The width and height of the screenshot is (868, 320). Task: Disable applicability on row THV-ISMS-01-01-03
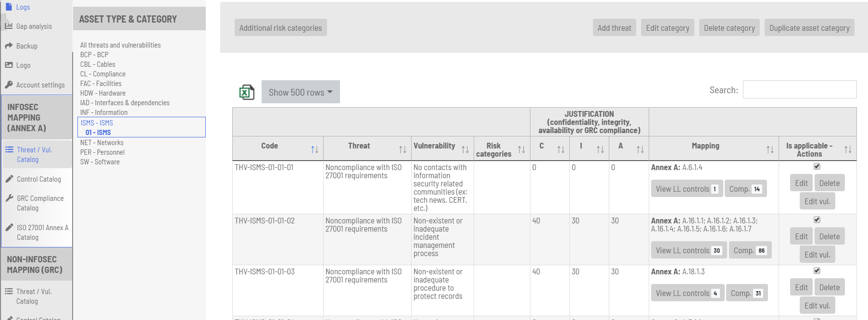[x=817, y=271]
